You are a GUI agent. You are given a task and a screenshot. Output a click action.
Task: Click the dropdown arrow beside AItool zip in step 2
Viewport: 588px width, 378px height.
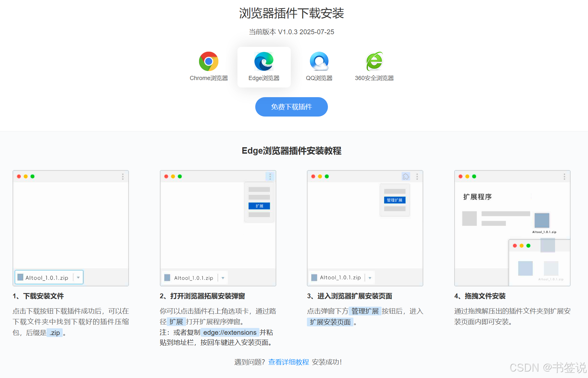pyautogui.click(x=223, y=278)
